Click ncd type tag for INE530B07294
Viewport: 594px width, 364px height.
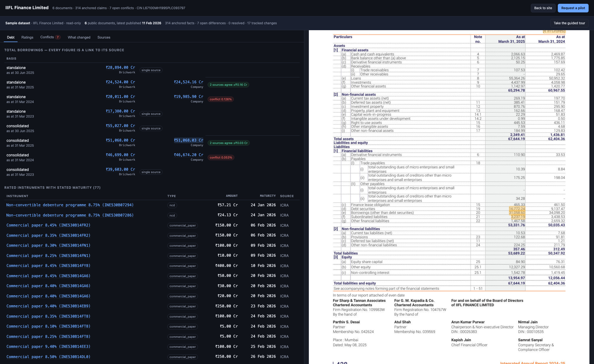pos(172,205)
